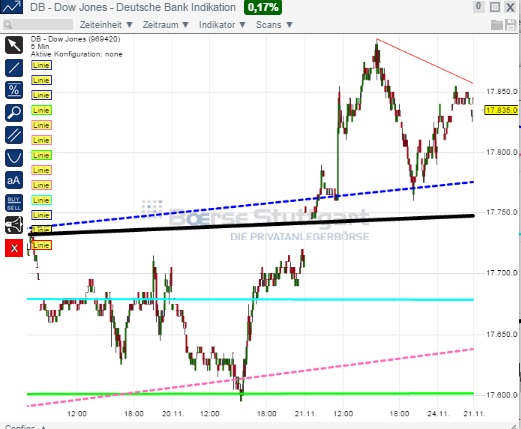Image resolution: width=521 pixels, height=429 pixels.
Task: Open the folder load configuration icon
Action: click(497, 25)
